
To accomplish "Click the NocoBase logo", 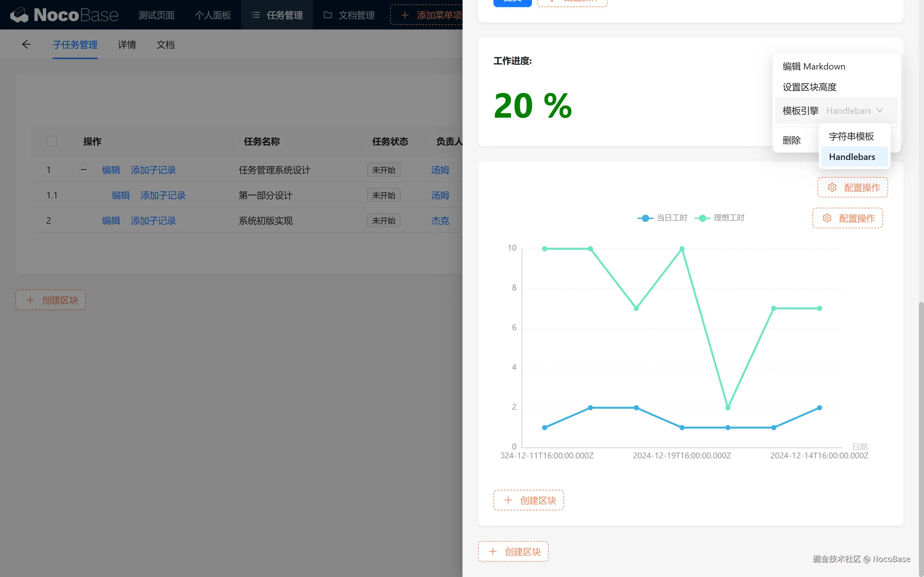I will pos(64,15).
